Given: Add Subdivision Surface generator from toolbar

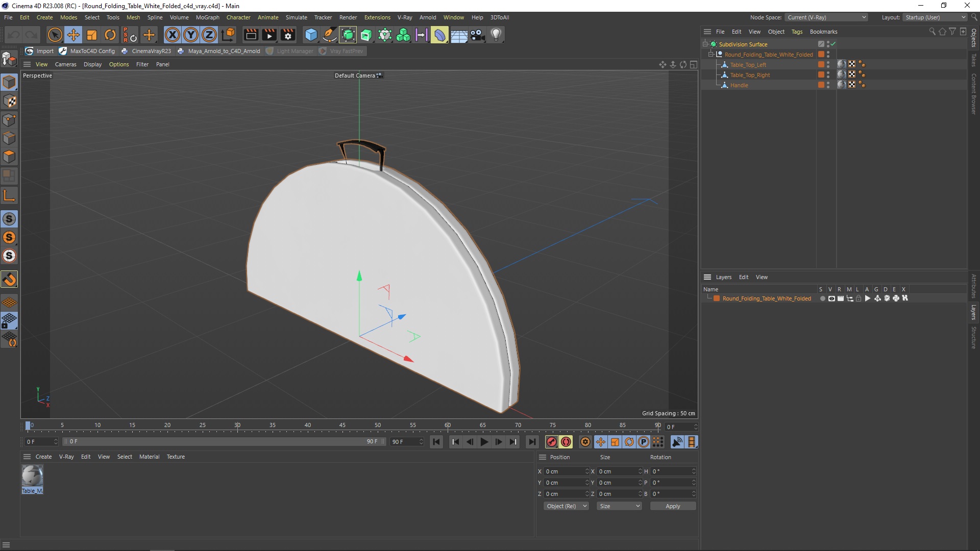Looking at the screenshot, I should 348,35.
